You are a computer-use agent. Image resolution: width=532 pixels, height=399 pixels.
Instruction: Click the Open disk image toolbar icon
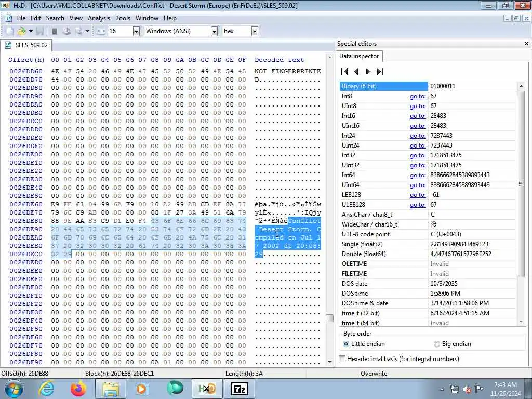tap(79, 31)
